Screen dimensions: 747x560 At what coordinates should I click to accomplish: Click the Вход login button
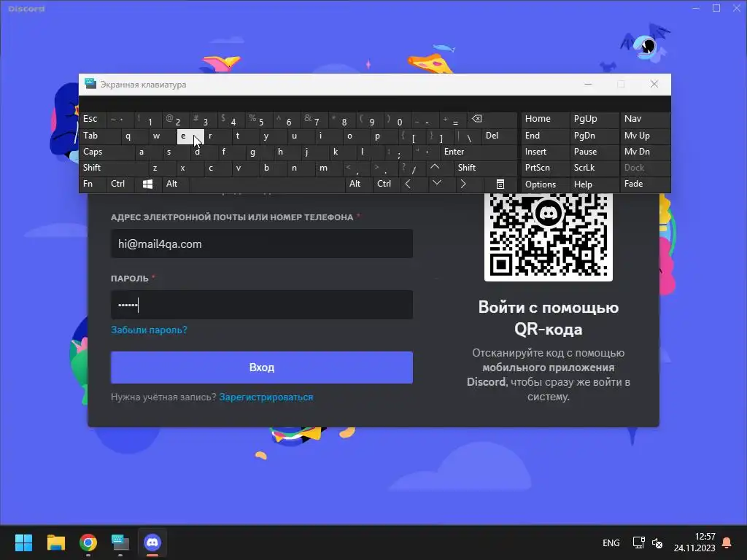262,367
